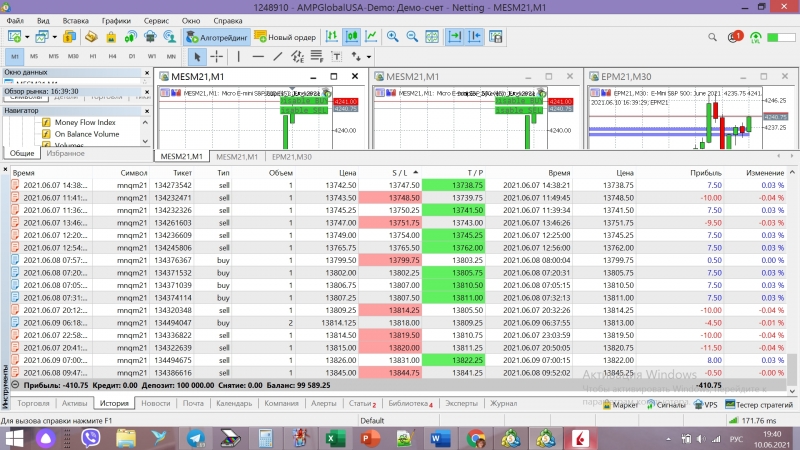Open Тестер стратегий in the bottom bar
Viewport: 800px width, 450px height.
(x=759, y=405)
